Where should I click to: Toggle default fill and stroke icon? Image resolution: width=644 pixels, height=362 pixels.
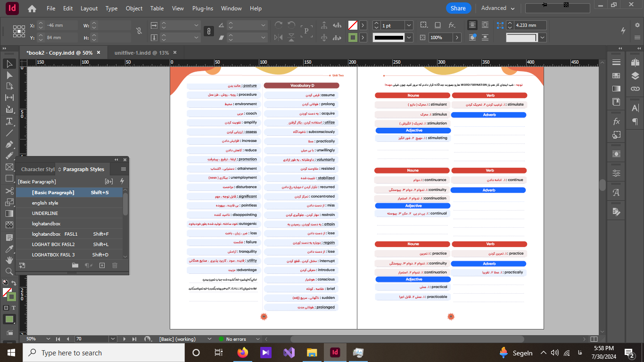pos(5,283)
